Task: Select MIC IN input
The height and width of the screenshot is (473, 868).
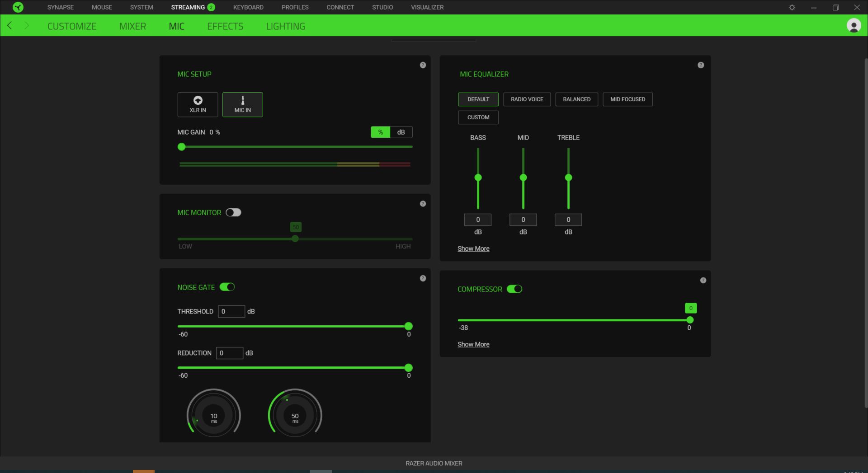Action: [242, 104]
